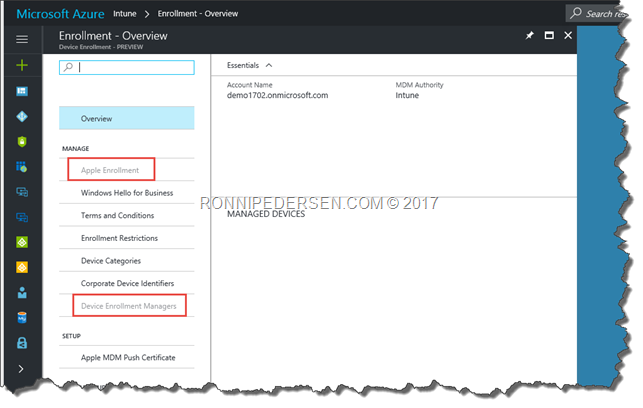The height and width of the screenshot is (408, 643).
Task: Open Device Enrollment Managers item
Action: point(128,306)
